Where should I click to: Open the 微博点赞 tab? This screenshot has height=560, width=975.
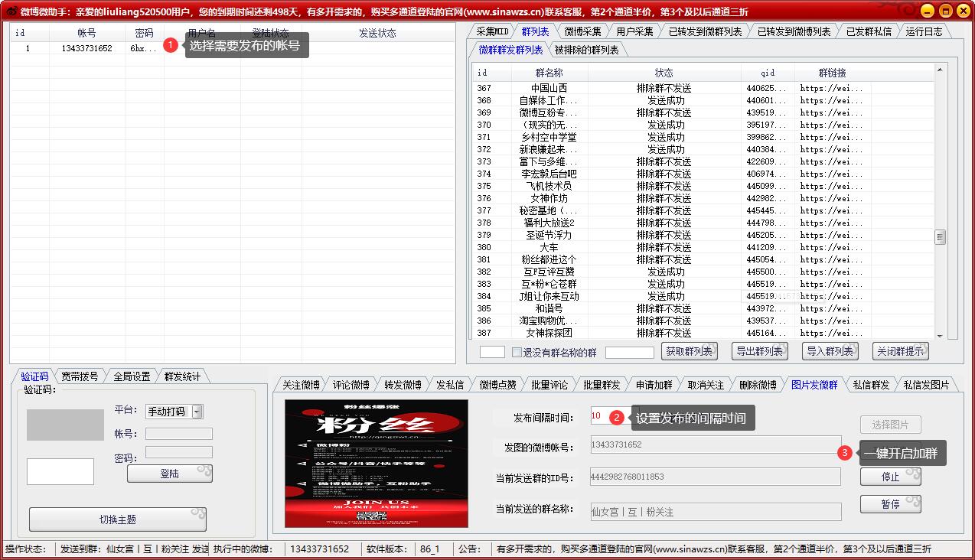[x=497, y=385]
